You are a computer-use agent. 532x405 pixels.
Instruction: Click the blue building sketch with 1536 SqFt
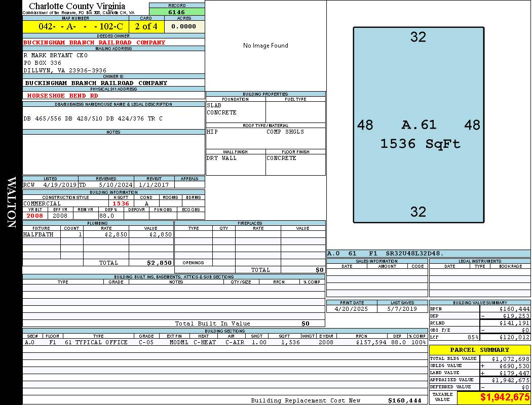point(418,125)
